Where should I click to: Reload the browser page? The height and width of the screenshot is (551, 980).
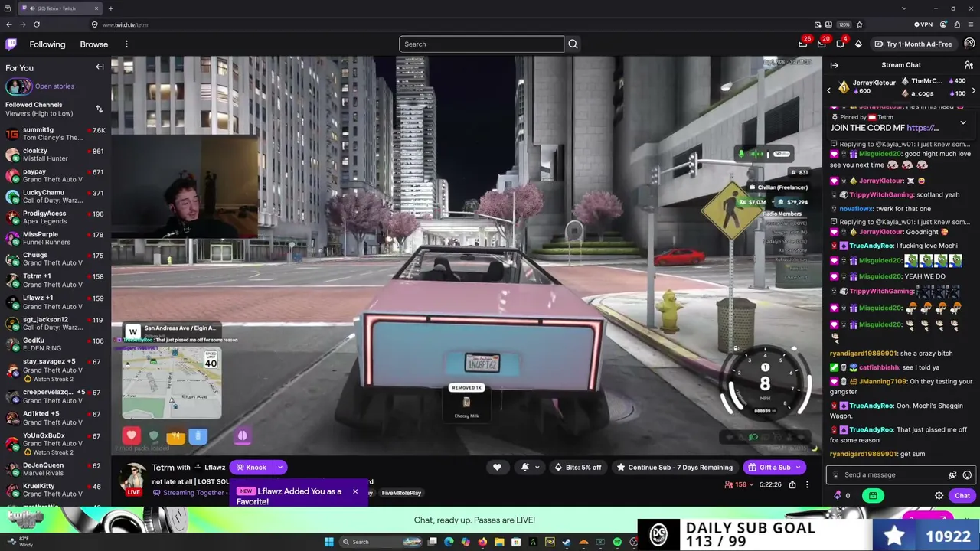(36, 24)
